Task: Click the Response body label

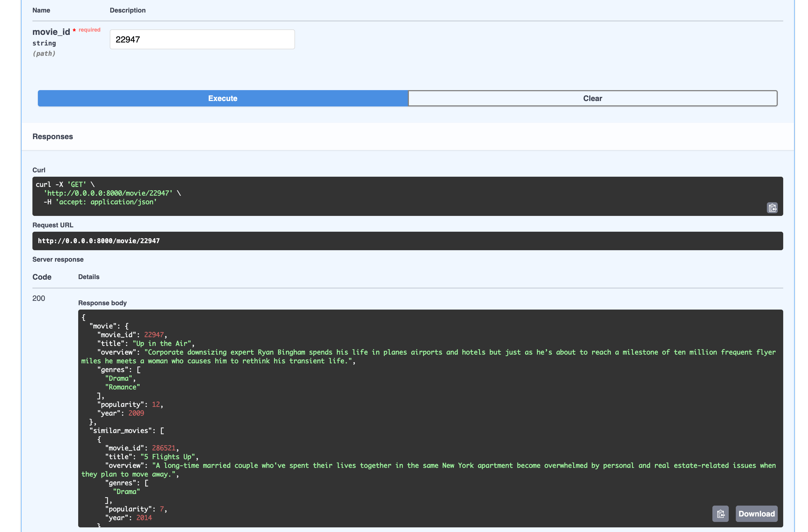Action: [102, 303]
